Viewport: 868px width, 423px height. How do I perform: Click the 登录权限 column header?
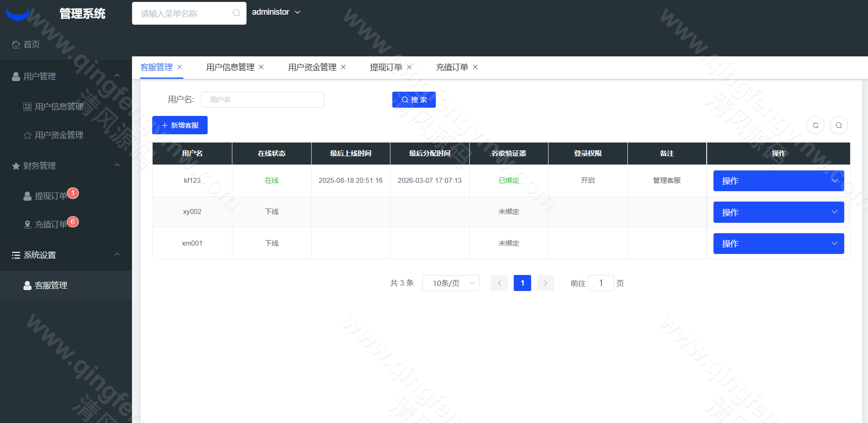coord(588,154)
